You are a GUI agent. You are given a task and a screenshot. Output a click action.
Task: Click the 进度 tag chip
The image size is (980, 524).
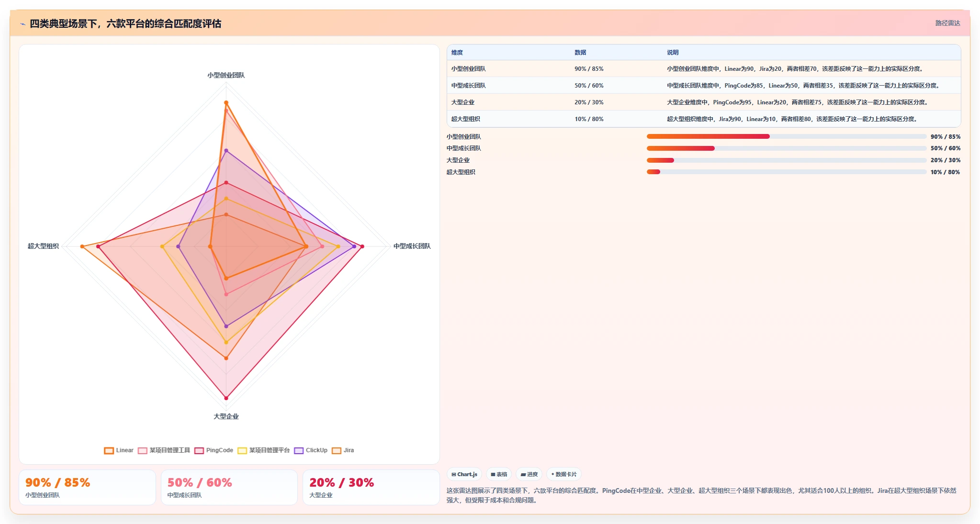[529, 474]
